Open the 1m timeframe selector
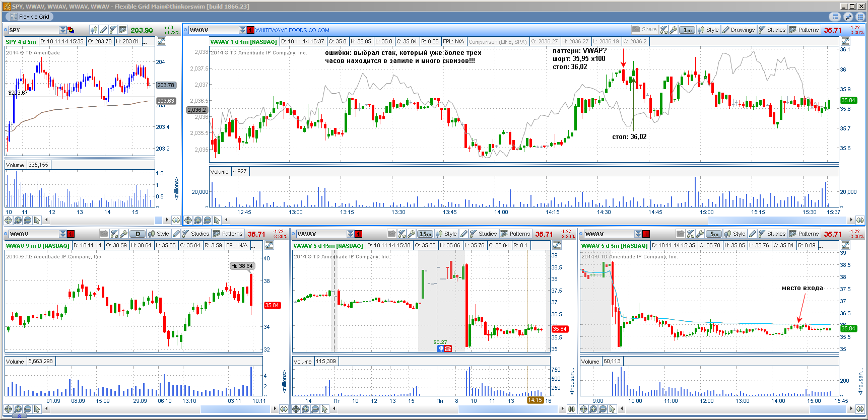The height and width of the screenshot is (420, 868). coord(687,30)
